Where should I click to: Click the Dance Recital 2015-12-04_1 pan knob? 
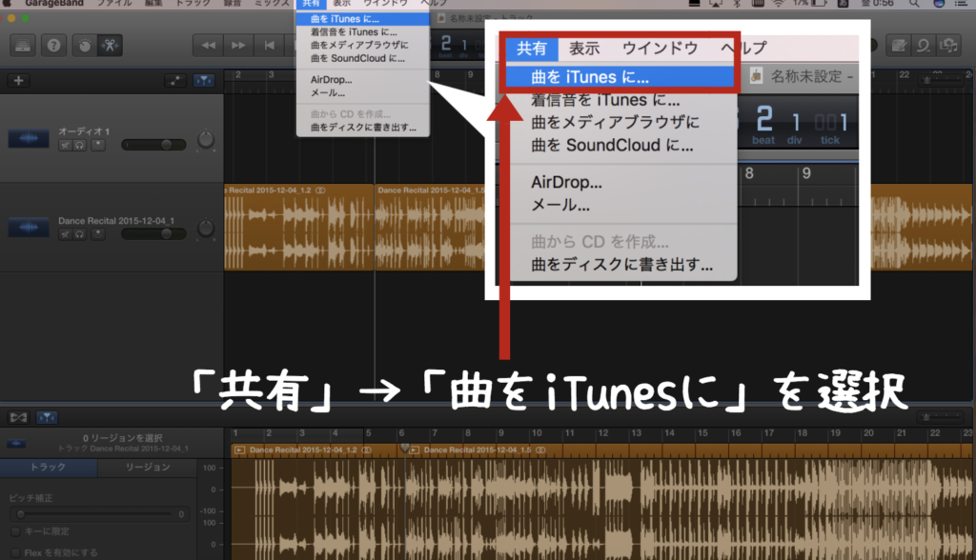(206, 229)
